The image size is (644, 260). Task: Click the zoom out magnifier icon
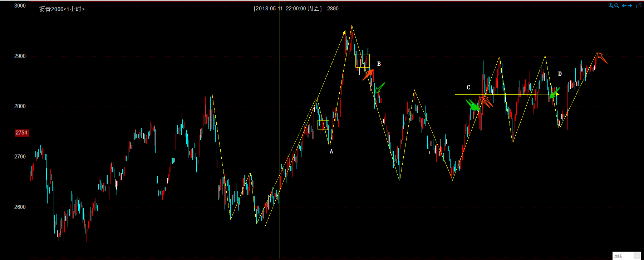(x=617, y=6)
